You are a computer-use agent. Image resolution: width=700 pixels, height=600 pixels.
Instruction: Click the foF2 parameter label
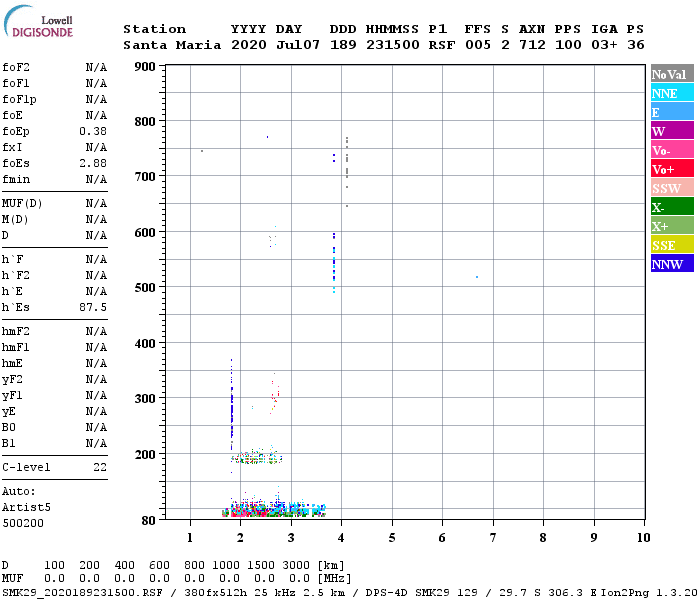tap(16, 67)
